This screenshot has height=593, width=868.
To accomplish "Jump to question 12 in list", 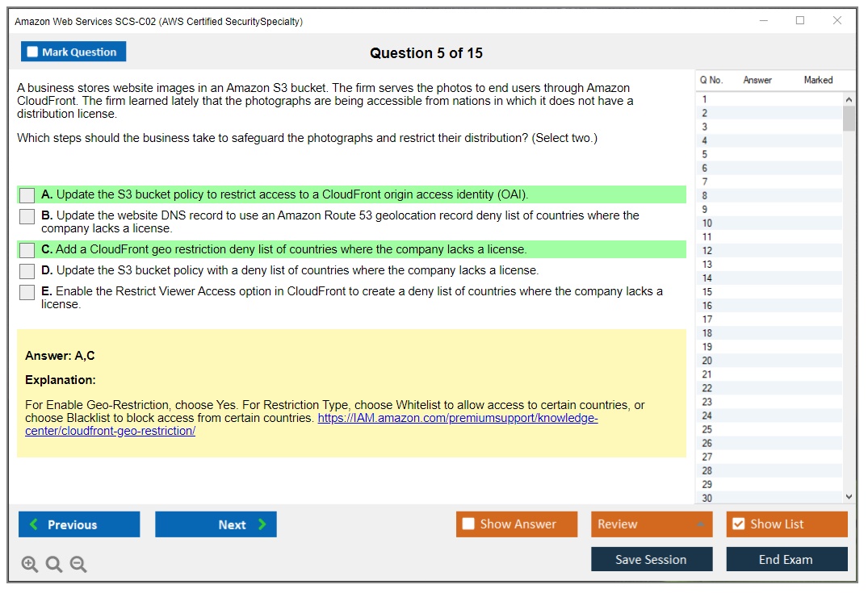I will 707,251.
